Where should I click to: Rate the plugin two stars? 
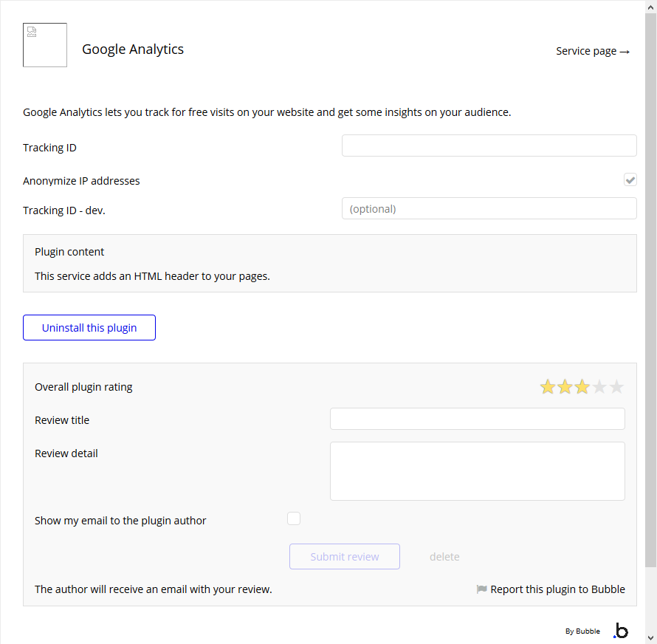click(x=565, y=387)
